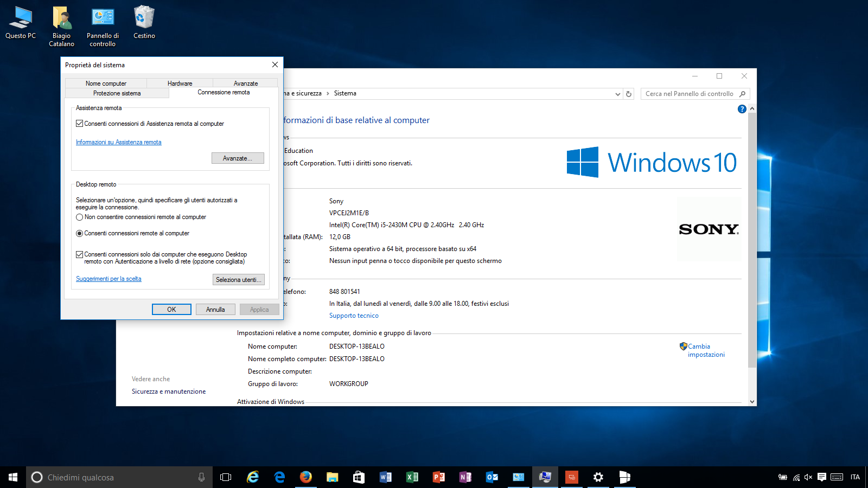Click the muted volume tray icon
The height and width of the screenshot is (488, 868).
[x=808, y=477]
